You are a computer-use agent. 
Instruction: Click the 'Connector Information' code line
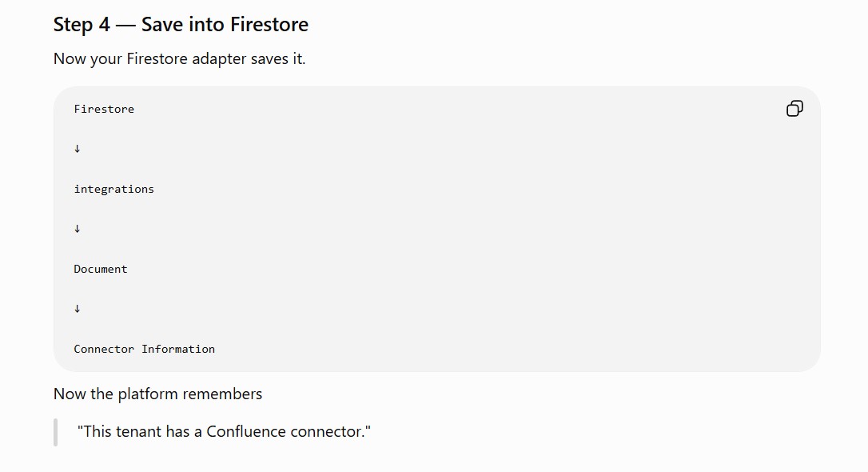point(145,349)
